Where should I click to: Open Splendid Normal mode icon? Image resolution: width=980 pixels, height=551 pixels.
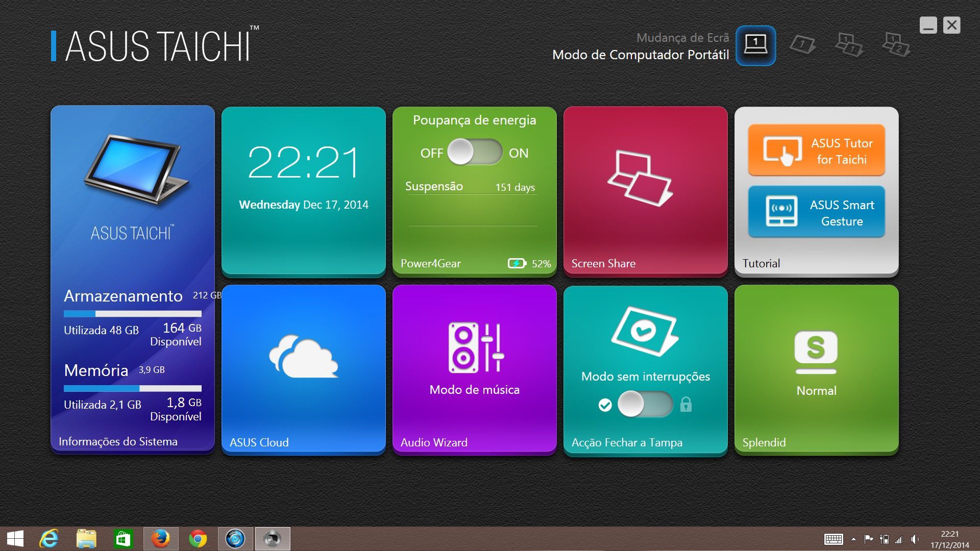(x=816, y=353)
